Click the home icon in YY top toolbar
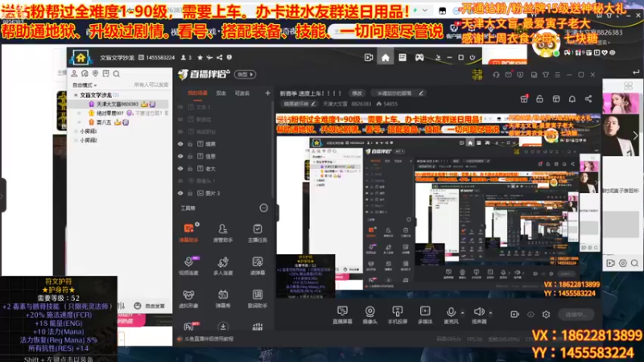The image size is (644, 362). (x=386, y=57)
